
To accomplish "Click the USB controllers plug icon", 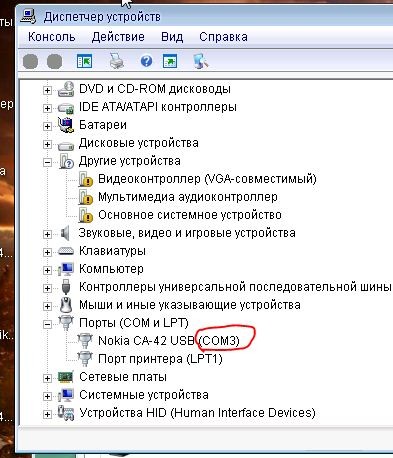I will pos(66,287).
